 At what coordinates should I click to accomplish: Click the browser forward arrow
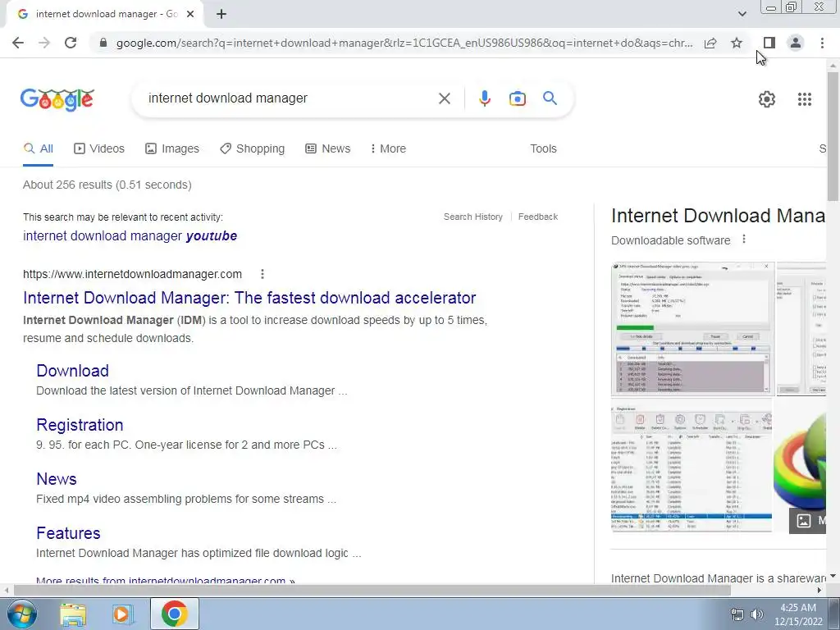44,43
